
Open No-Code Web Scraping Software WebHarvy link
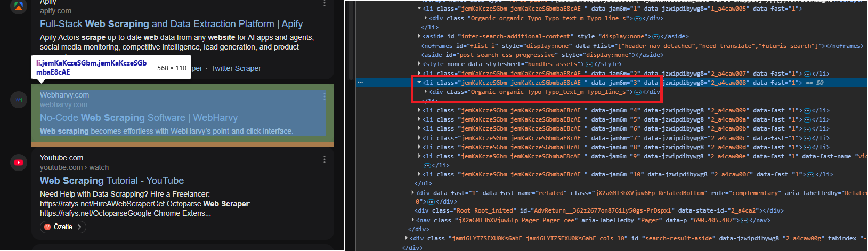[x=139, y=118]
